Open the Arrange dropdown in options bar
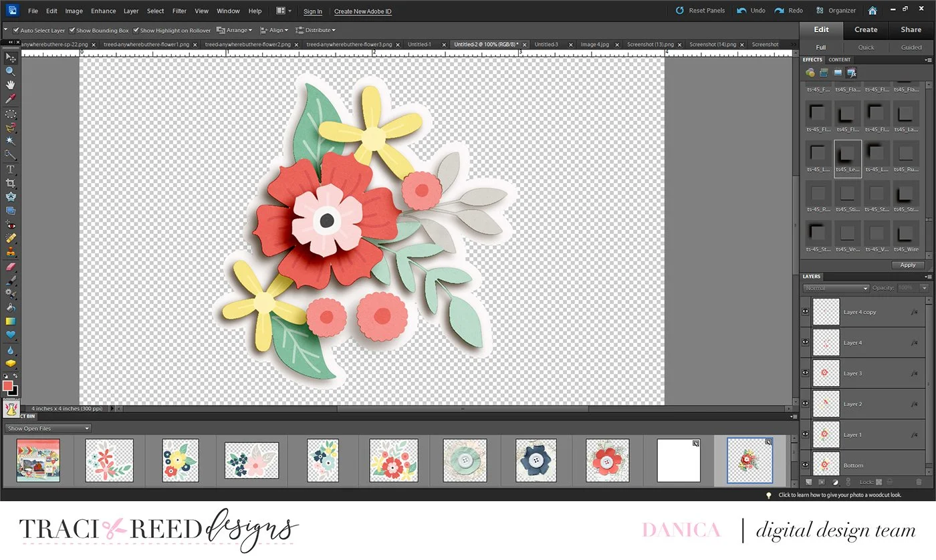Viewport: 936px width, 560px height. click(235, 30)
